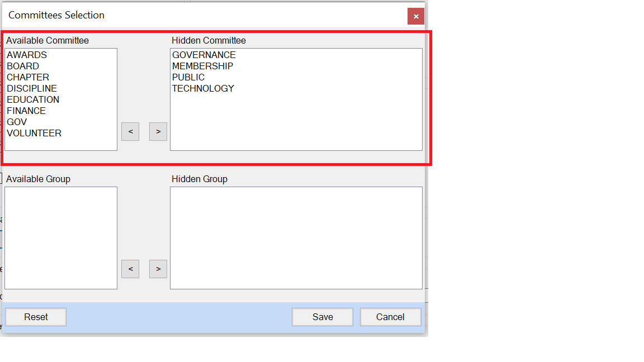This screenshot has height=362, width=644.
Task: Choose CHAPTER from Available Committee
Action: click(x=28, y=77)
